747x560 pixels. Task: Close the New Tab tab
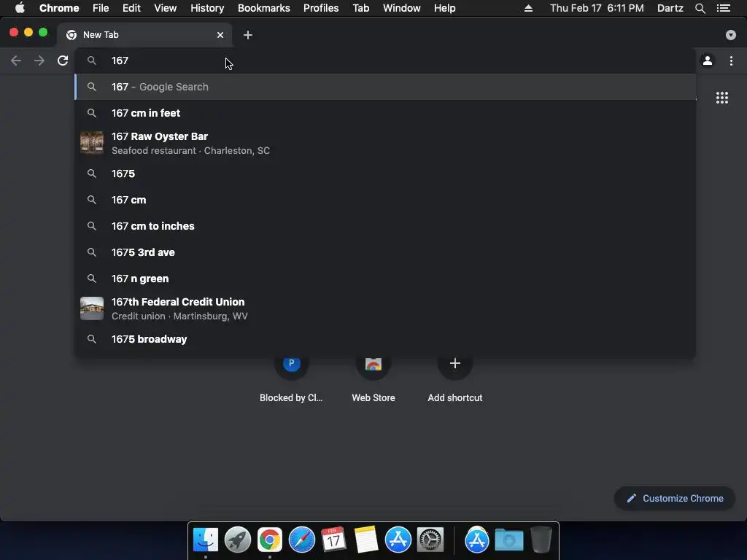[220, 35]
